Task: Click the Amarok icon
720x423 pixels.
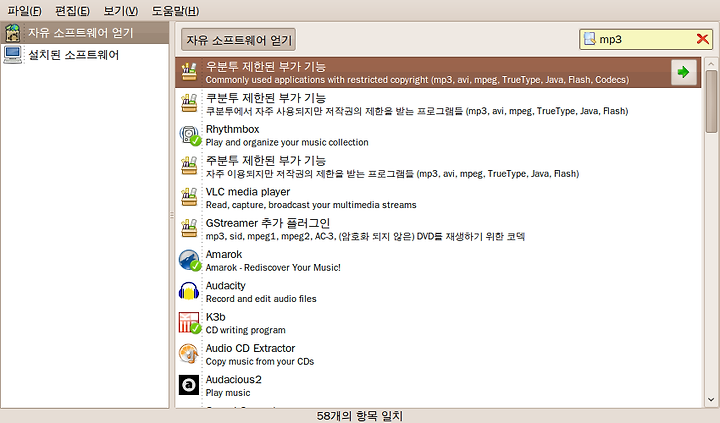Action: tap(190, 260)
